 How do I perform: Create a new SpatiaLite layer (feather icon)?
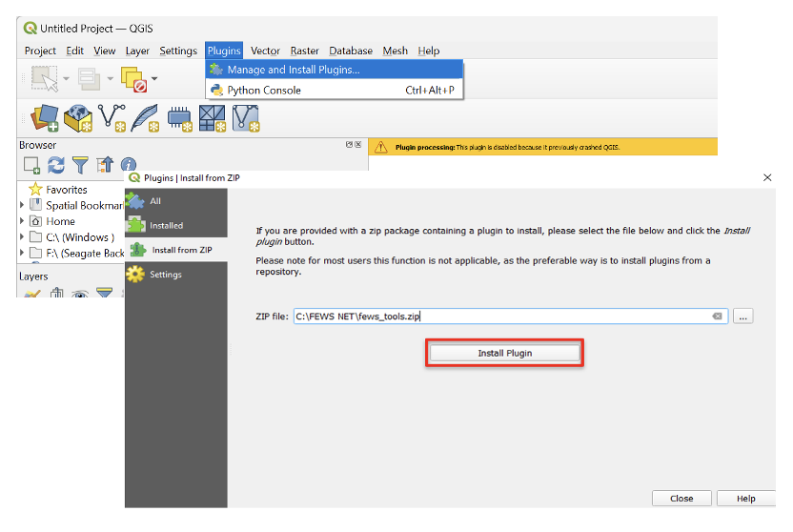[x=145, y=118]
